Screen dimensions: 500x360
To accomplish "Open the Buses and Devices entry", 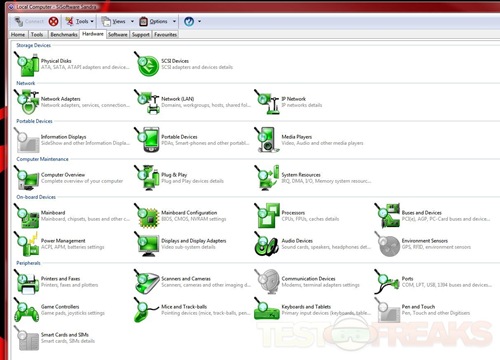I will (421, 213).
